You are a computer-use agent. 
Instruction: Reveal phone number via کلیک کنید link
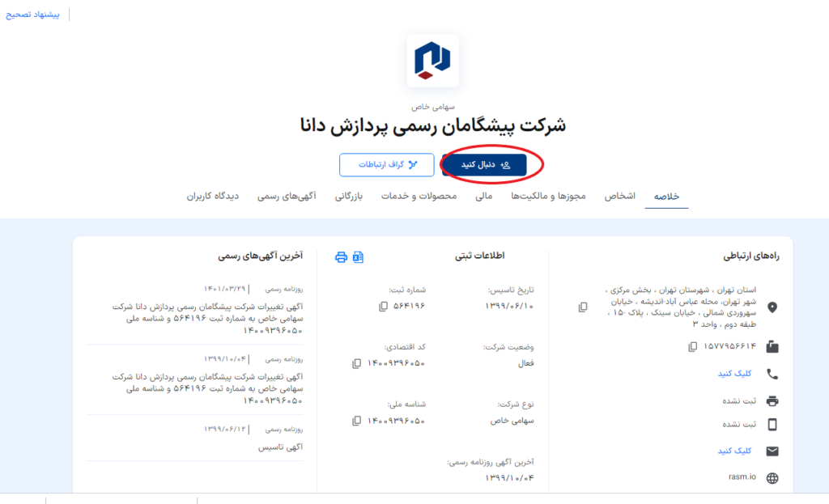(734, 374)
